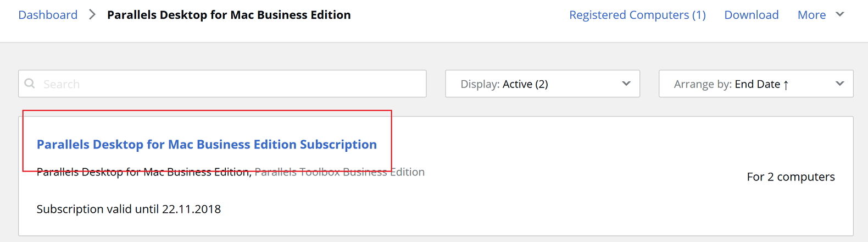Open the More menu
This screenshot has height=242, width=868.
pyautogui.click(x=811, y=15)
